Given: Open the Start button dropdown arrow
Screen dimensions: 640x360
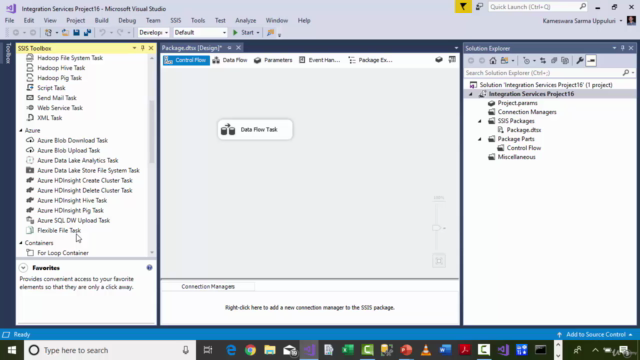Looking at the screenshot, I should pyautogui.click(x=258, y=33).
